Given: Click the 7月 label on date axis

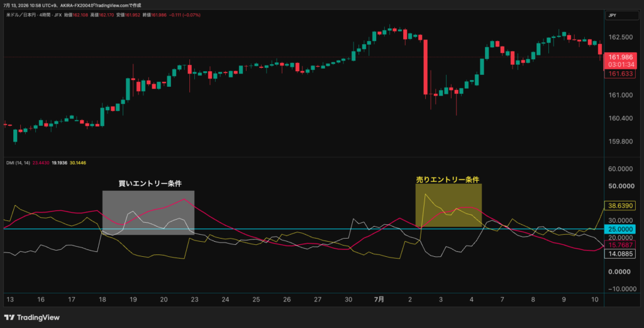Looking at the screenshot, I should [x=379, y=300].
